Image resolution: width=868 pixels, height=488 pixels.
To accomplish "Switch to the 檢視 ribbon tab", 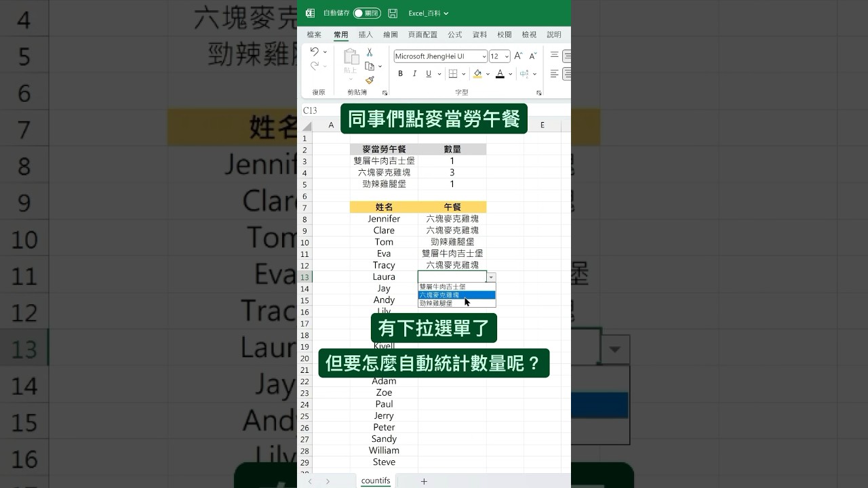I will pos(529,35).
